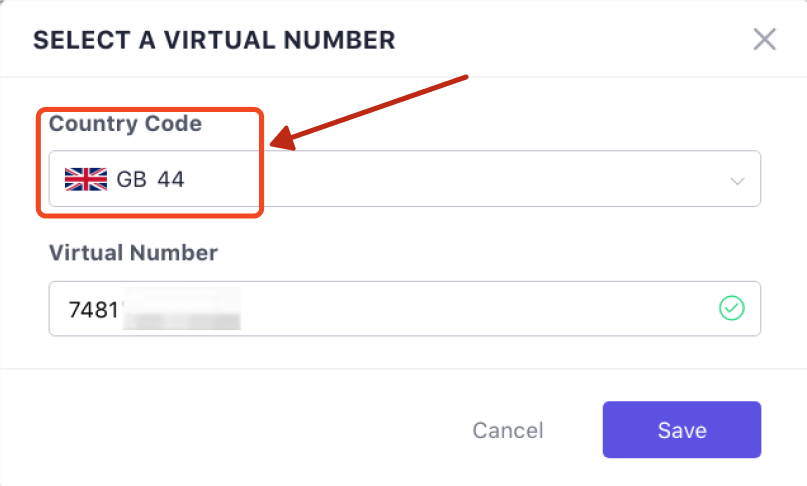Save the selected virtual number
This screenshot has height=486, width=807.
681,430
